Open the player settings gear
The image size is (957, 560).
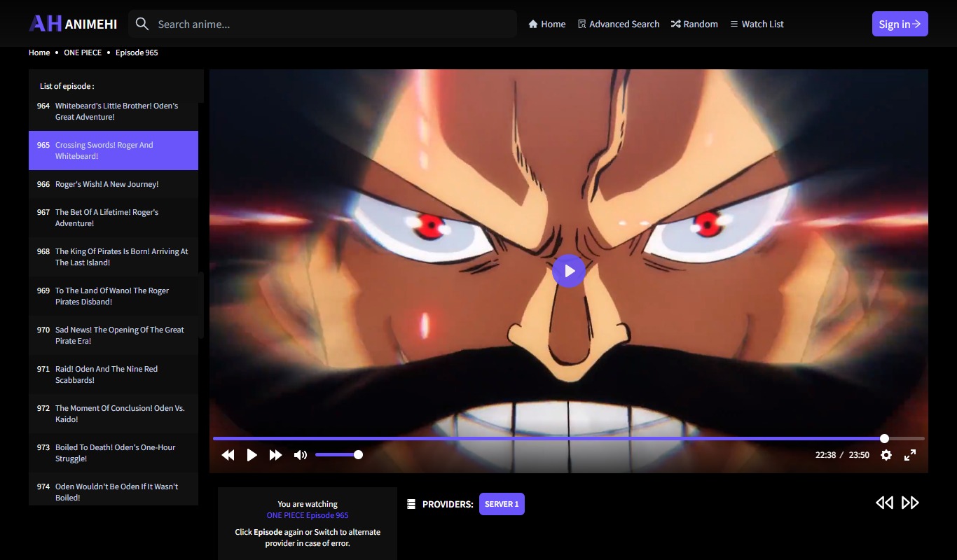pos(886,455)
